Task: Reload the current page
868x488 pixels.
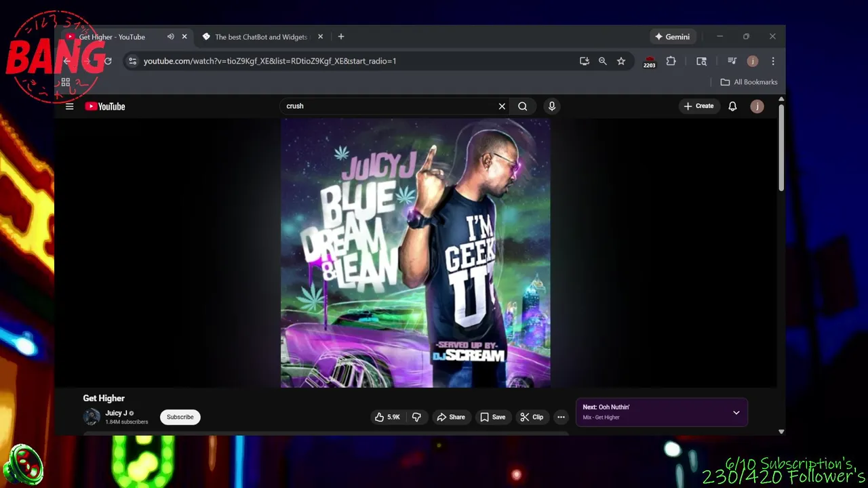Action: click(x=108, y=61)
